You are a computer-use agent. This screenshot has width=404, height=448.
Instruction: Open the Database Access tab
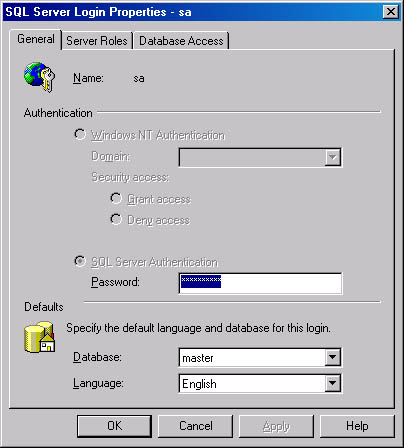pyautogui.click(x=181, y=41)
